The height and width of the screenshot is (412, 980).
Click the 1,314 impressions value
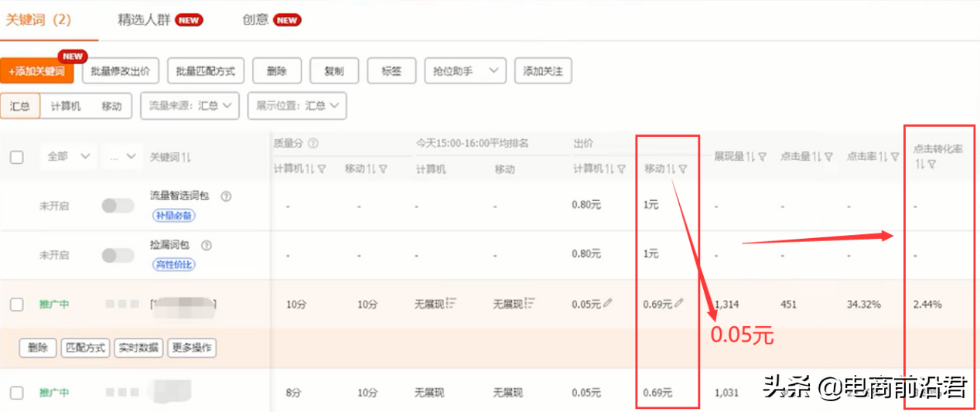[x=727, y=305]
